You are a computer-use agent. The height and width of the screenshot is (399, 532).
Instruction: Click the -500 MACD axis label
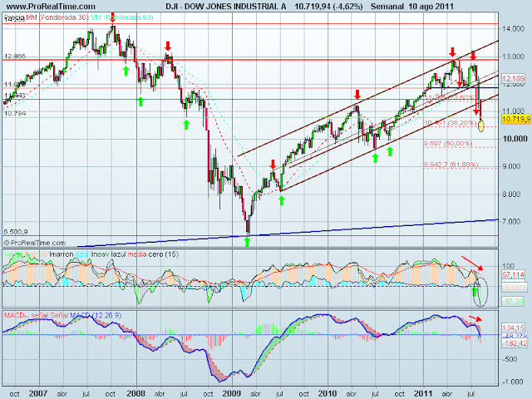[510, 359]
